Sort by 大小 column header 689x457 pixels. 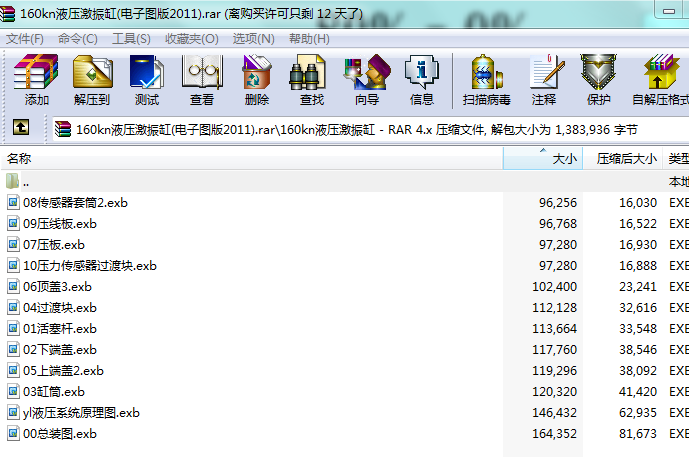[x=543, y=158]
